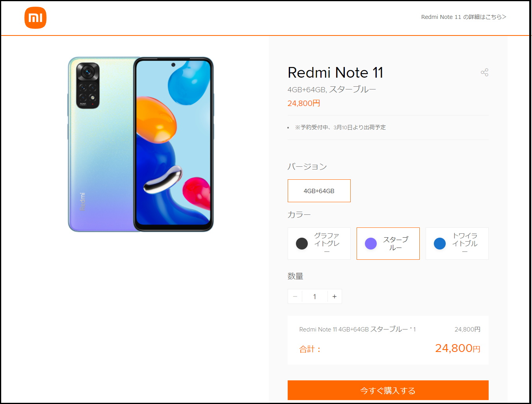The width and height of the screenshot is (532, 404).
Task: Click the plus quantity icon
Action: tap(335, 296)
